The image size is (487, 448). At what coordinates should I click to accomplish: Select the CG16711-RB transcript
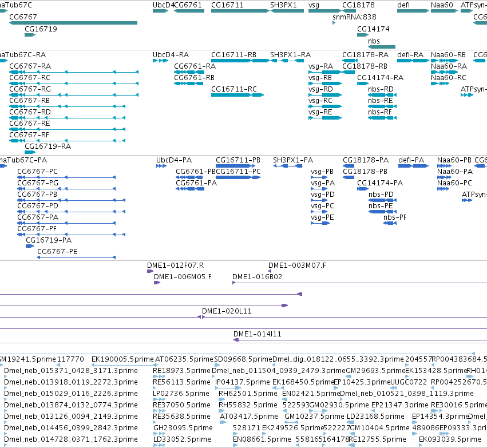click(240, 61)
